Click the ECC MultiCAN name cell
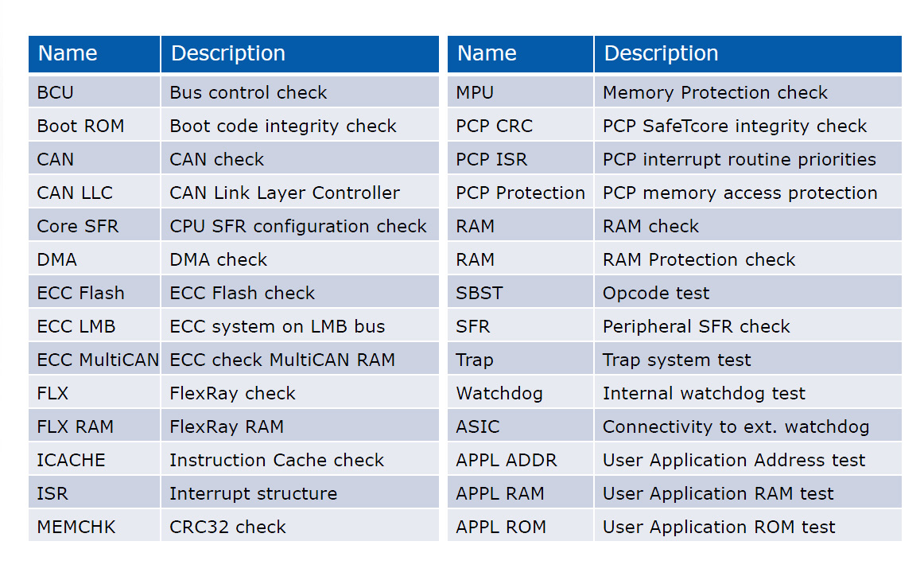Viewport: 924px width, 584px height. [97, 360]
